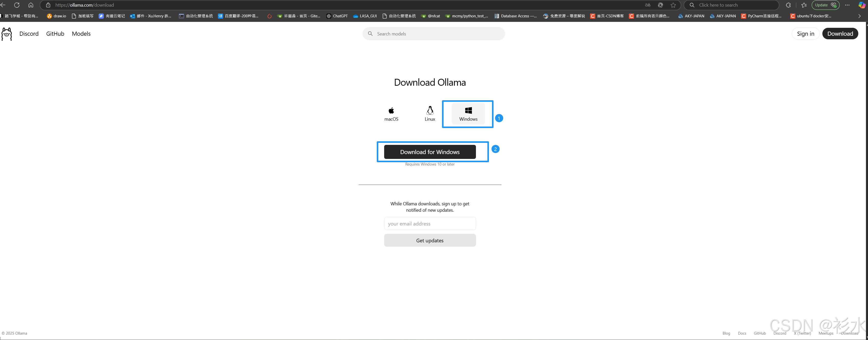Click the Ollama llama logo
868x340 pixels.
tap(7, 34)
